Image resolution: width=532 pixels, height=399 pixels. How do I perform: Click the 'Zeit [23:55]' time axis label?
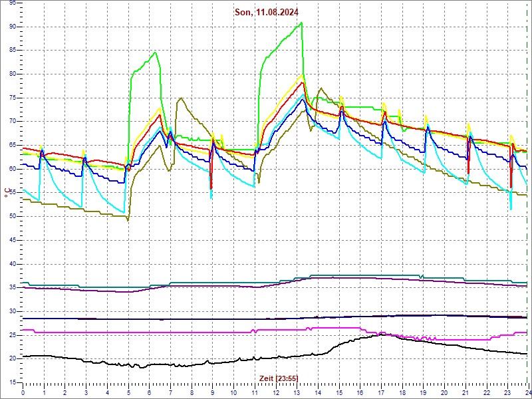point(279,378)
